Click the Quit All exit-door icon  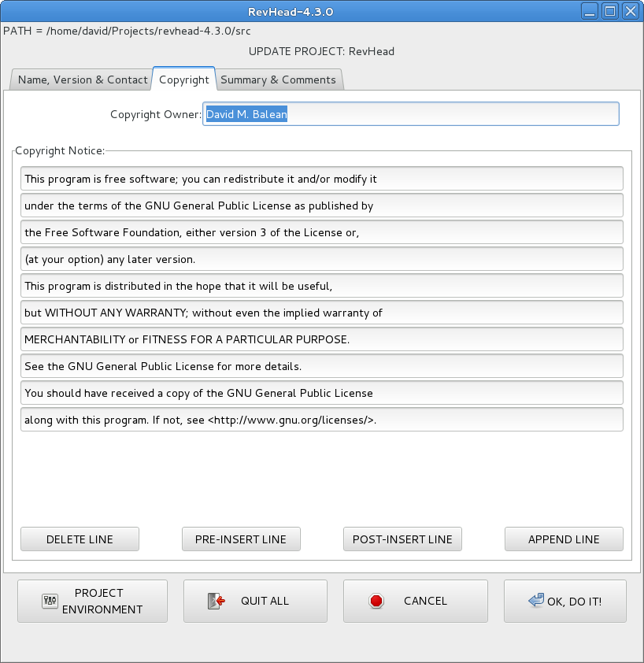coord(216,601)
